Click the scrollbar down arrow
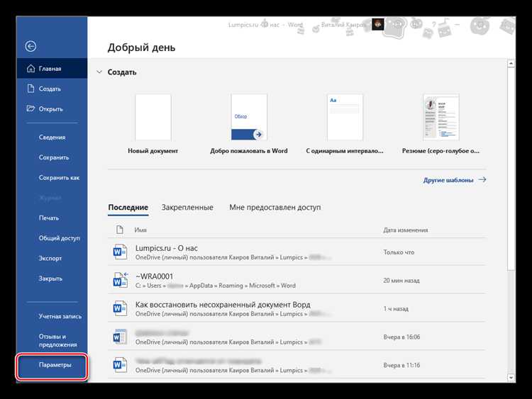The image size is (532, 399). [x=511, y=377]
